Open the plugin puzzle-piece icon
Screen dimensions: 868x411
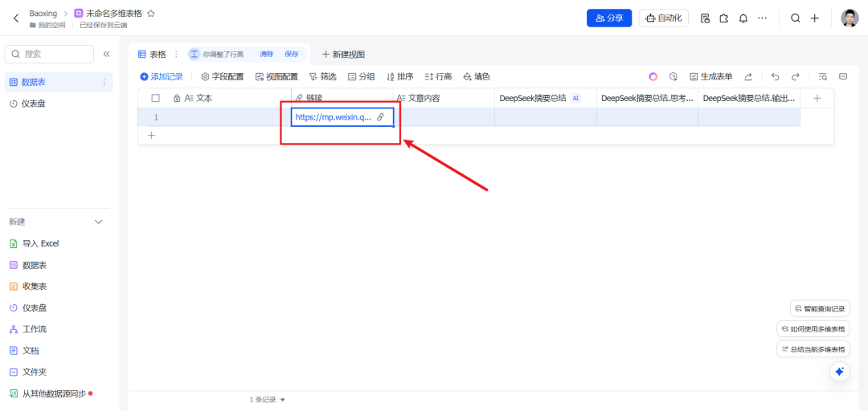724,18
